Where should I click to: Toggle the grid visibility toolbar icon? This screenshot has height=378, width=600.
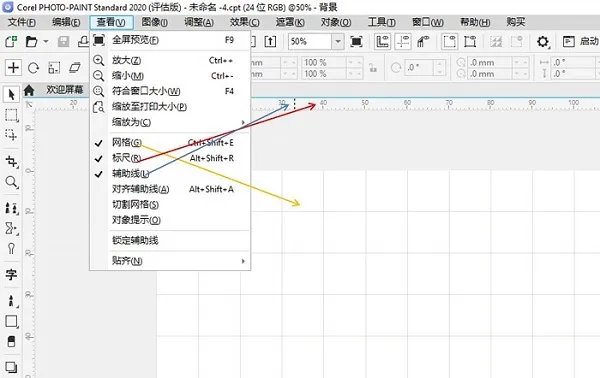(x=423, y=41)
